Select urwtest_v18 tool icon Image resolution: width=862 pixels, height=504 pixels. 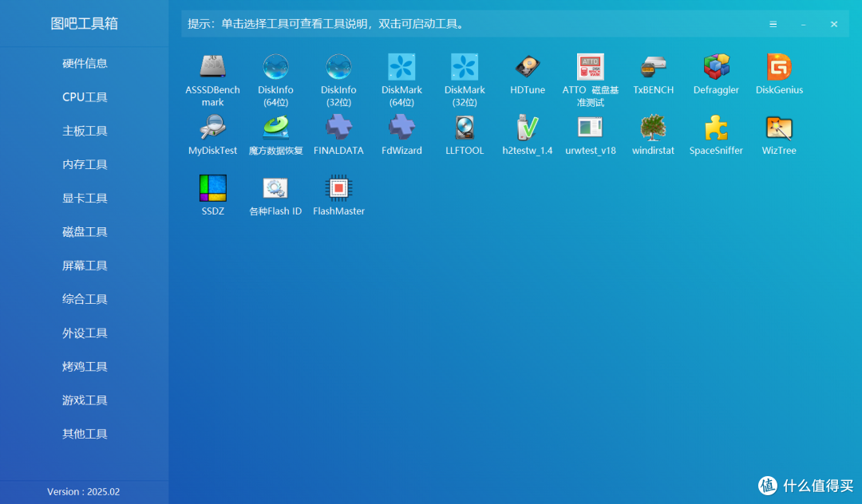click(591, 128)
